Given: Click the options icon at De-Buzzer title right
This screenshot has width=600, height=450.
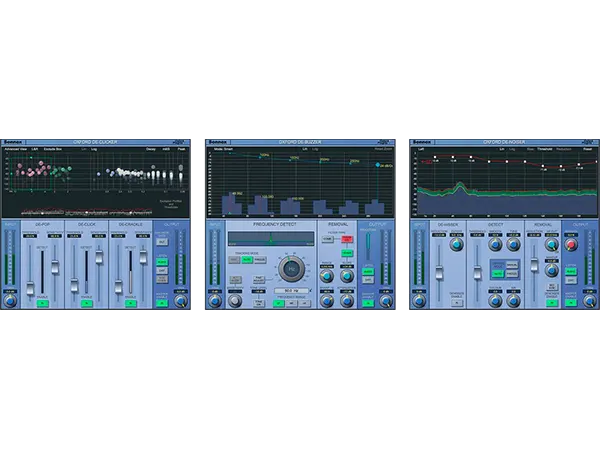Looking at the screenshot, I should tap(384, 142).
